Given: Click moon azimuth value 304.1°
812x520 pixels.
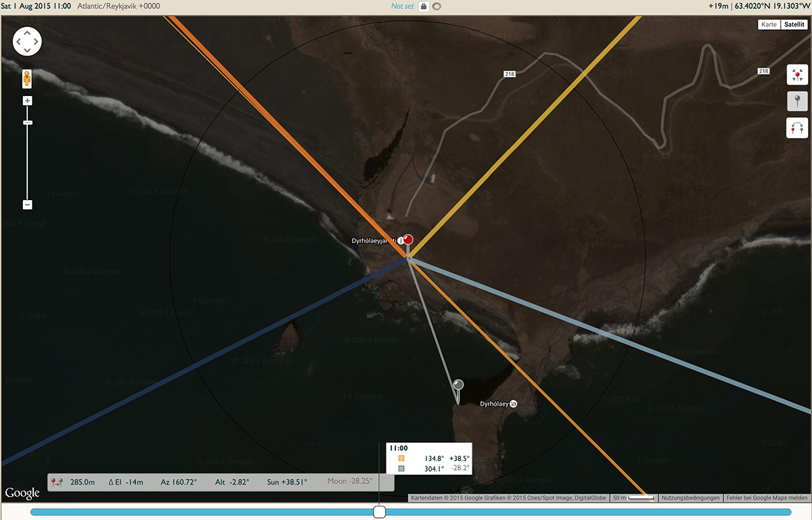Looking at the screenshot, I should coord(433,468).
